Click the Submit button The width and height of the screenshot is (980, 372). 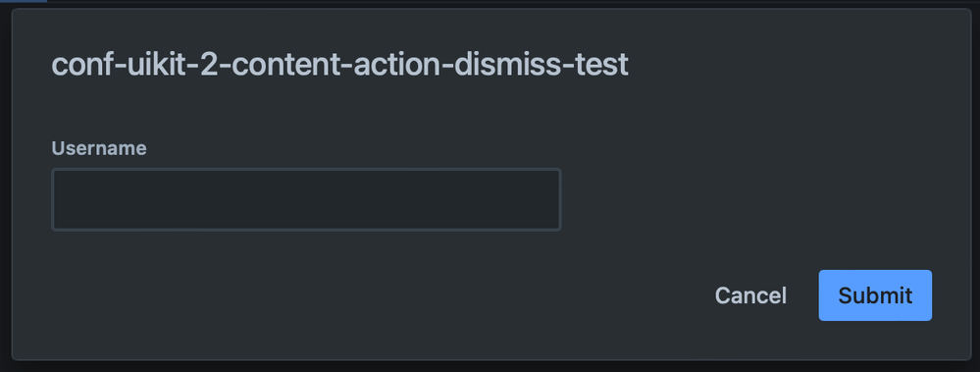pos(875,295)
